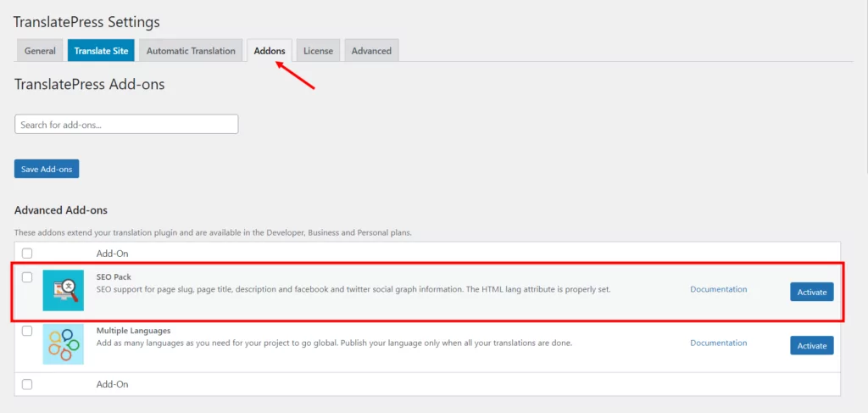This screenshot has width=868, height=413.
Task: Open the General tab
Action: [40, 51]
